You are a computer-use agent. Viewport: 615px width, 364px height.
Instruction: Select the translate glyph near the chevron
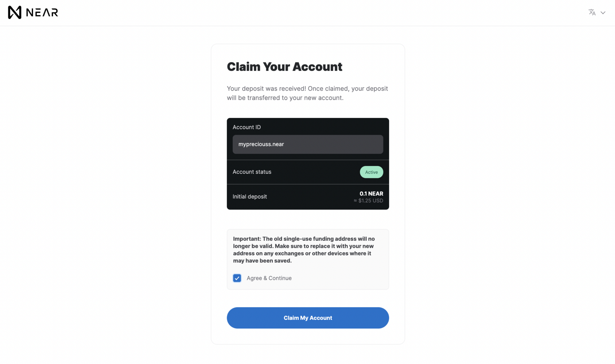coord(592,12)
